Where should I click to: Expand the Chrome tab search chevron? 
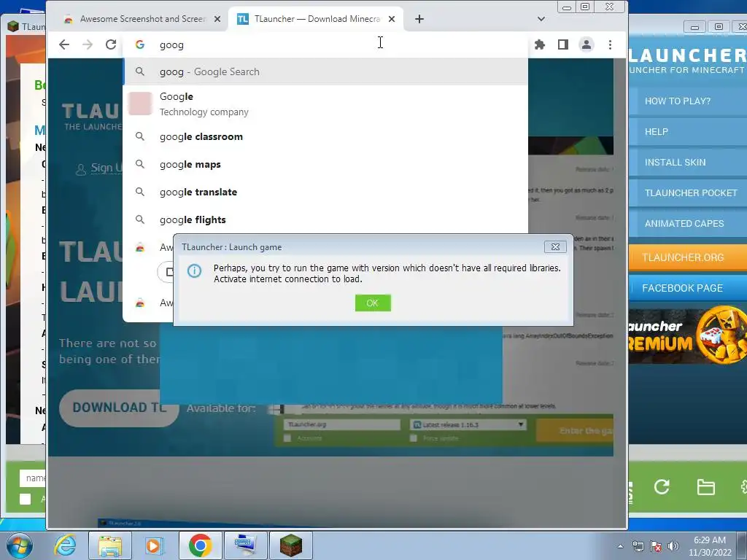point(541,19)
